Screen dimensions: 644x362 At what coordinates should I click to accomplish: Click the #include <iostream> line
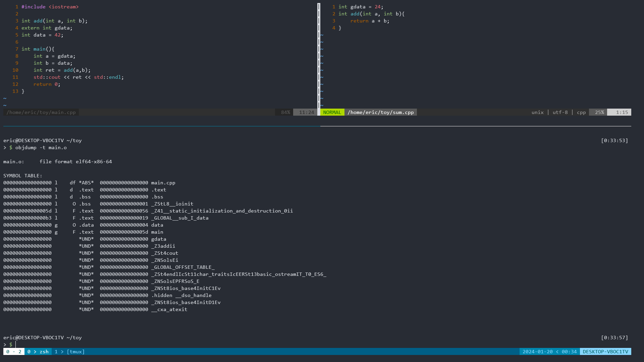50,7
